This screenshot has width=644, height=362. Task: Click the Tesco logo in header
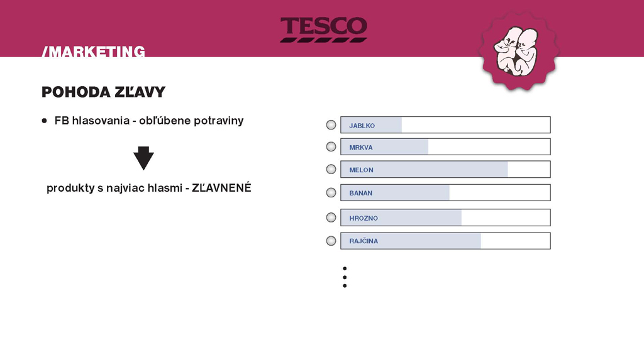pyautogui.click(x=323, y=30)
